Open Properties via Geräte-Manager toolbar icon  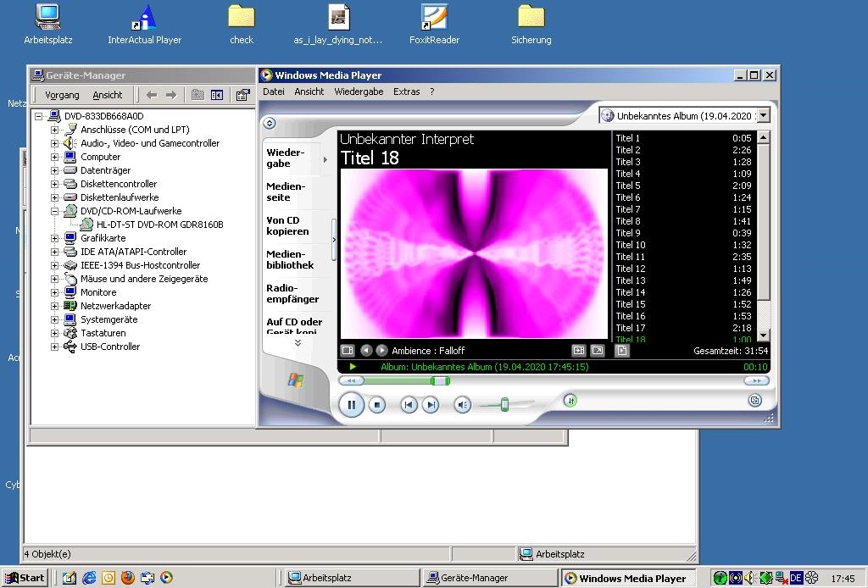point(242,95)
